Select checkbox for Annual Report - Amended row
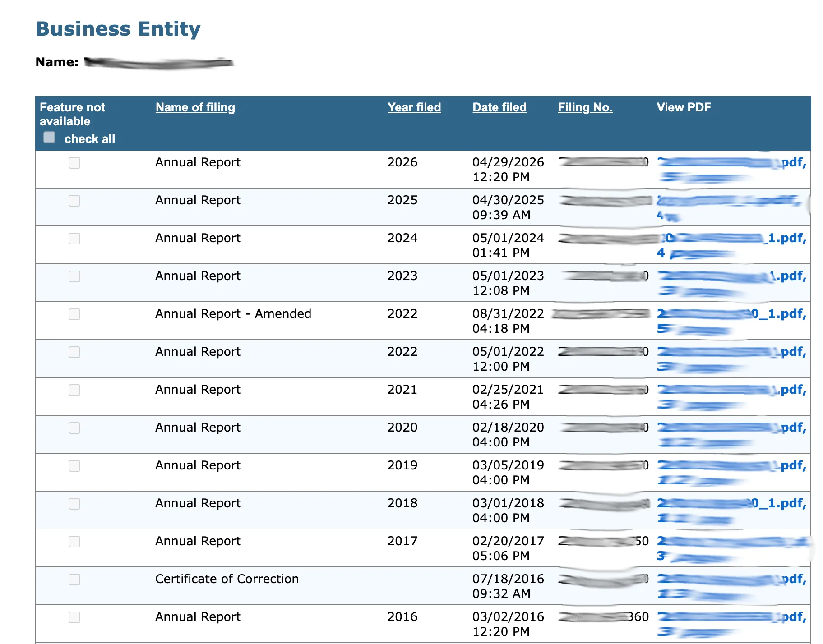The image size is (823, 644). point(74,314)
